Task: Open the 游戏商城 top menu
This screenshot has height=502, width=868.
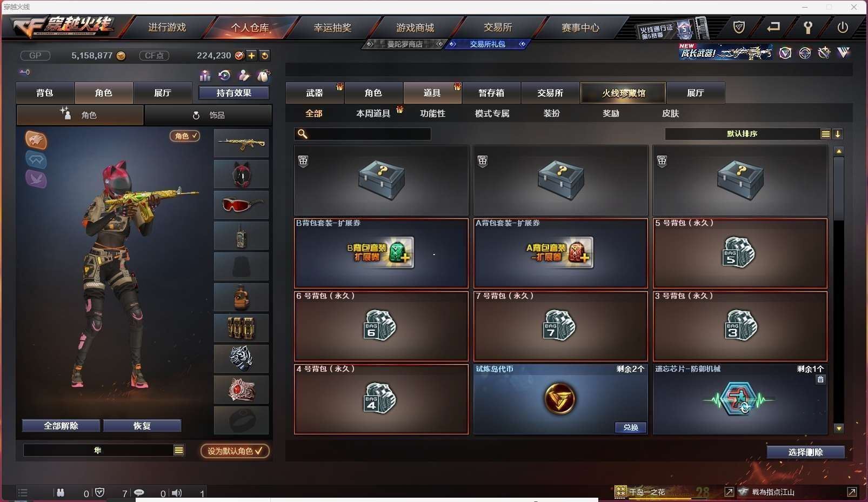Action: (x=415, y=27)
